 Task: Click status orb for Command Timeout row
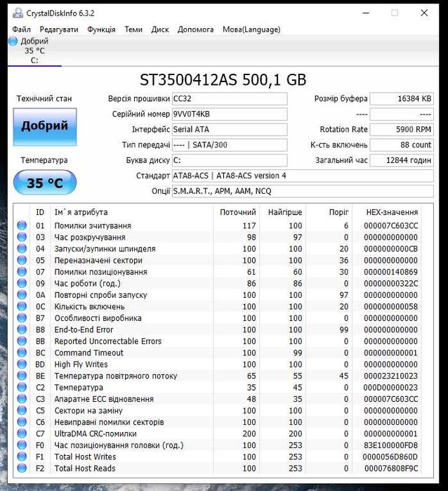[22, 353]
